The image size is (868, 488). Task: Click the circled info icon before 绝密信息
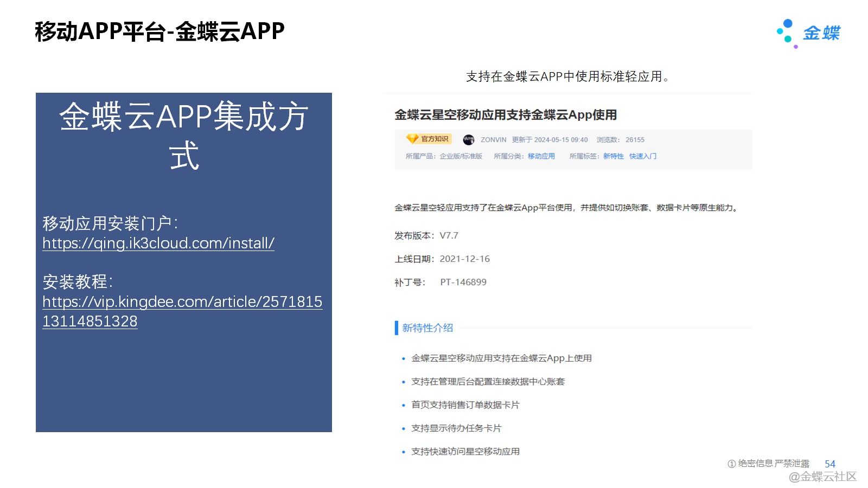[731, 464]
